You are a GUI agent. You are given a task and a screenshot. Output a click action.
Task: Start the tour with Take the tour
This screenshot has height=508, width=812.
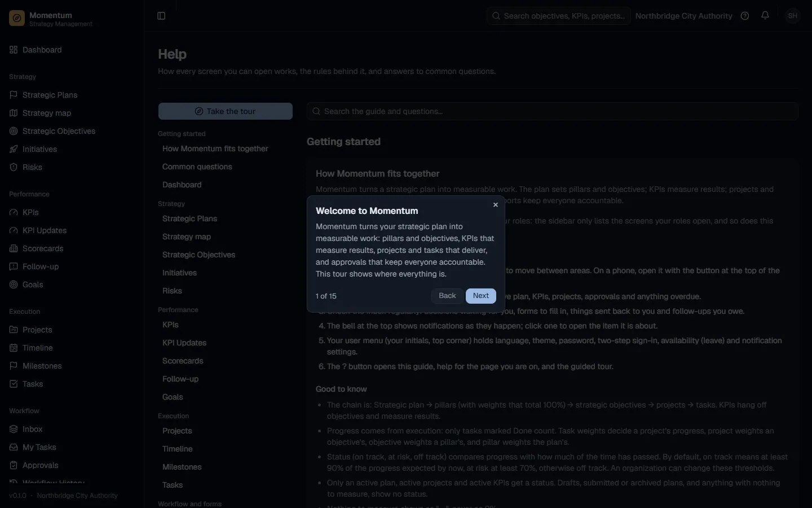pyautogui.click(x=226, y=111)
